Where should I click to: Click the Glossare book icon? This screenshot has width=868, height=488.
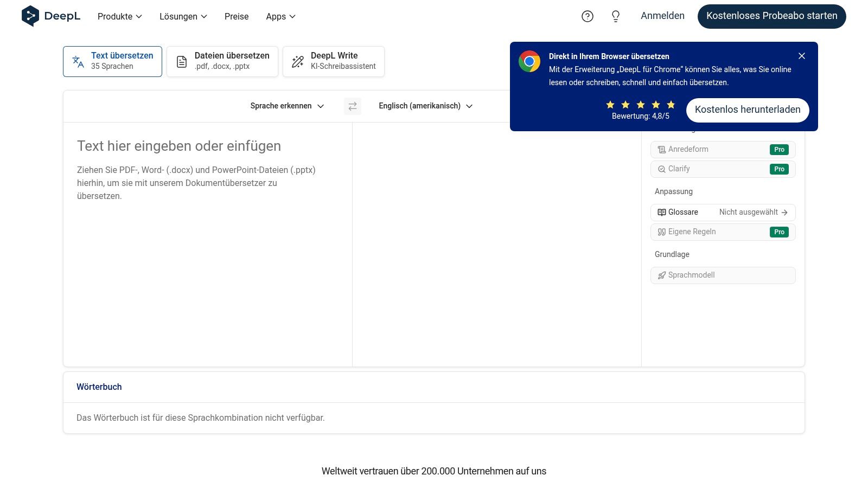(662, 213)
